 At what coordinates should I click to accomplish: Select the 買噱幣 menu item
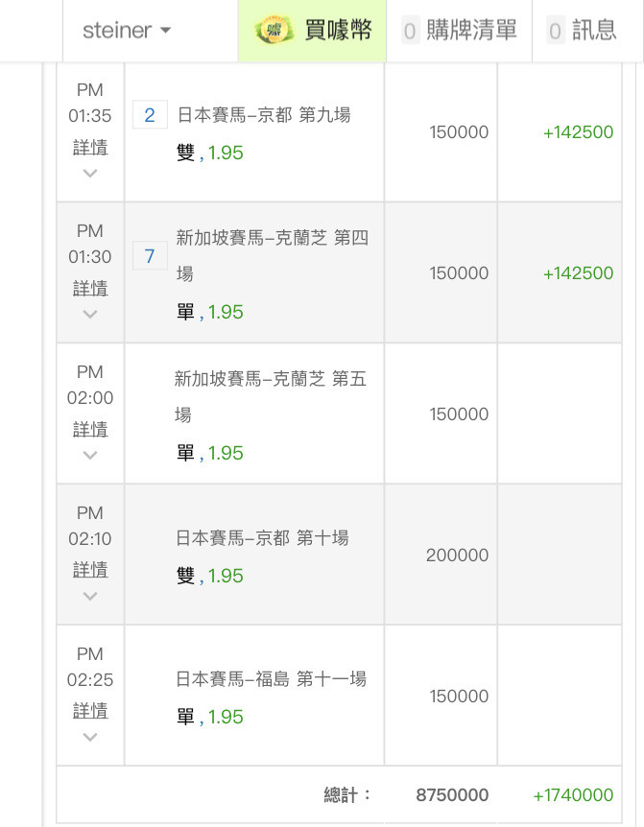point(312,30)
